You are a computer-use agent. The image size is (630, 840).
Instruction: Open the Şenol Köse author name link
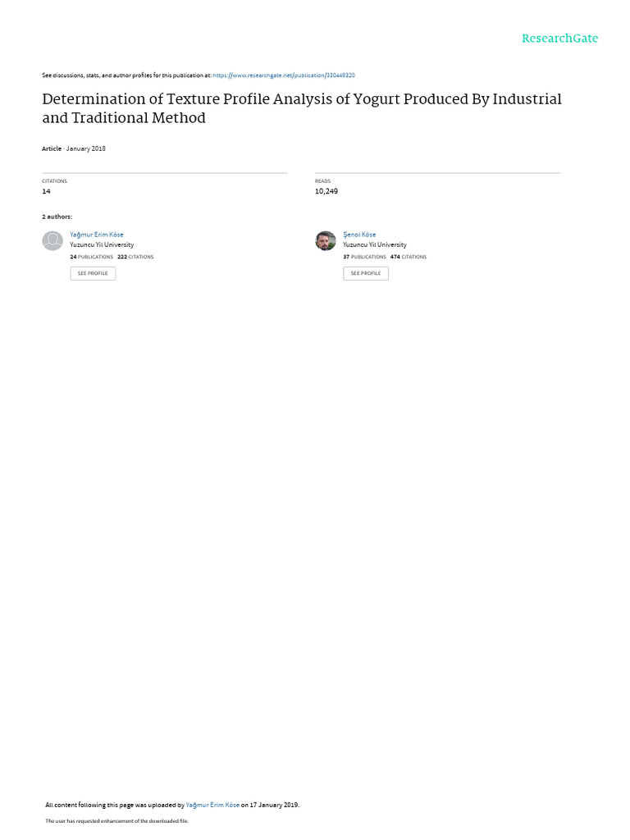[359, 235]
